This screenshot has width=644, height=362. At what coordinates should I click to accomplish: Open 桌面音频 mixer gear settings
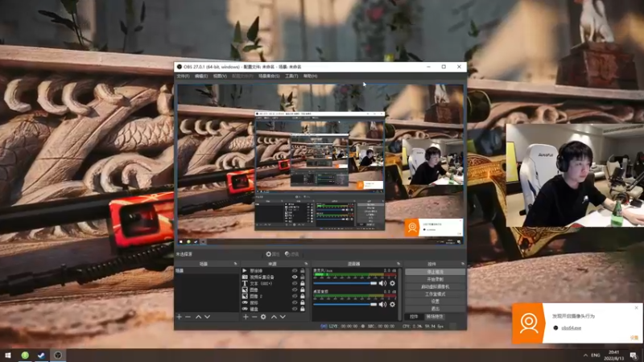pos(392,304)
